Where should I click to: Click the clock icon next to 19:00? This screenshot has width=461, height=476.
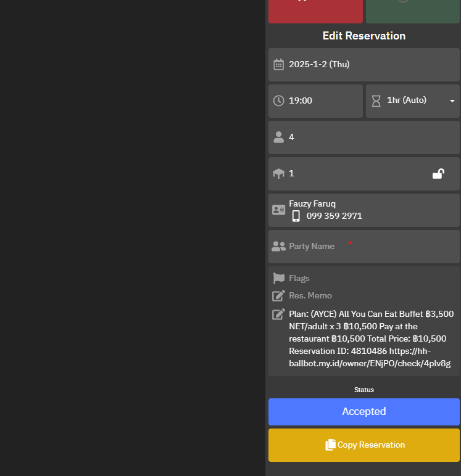click(x=279, y=101)
